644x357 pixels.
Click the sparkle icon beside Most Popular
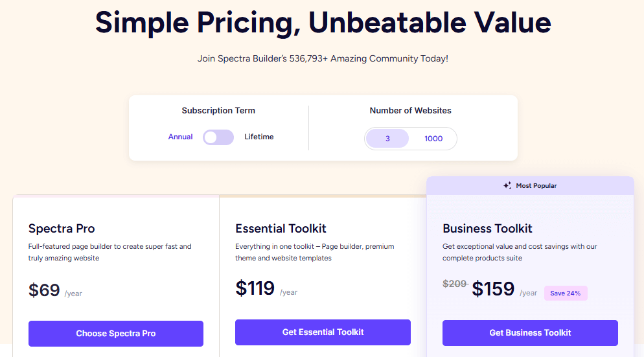click(x=507, y=185)
